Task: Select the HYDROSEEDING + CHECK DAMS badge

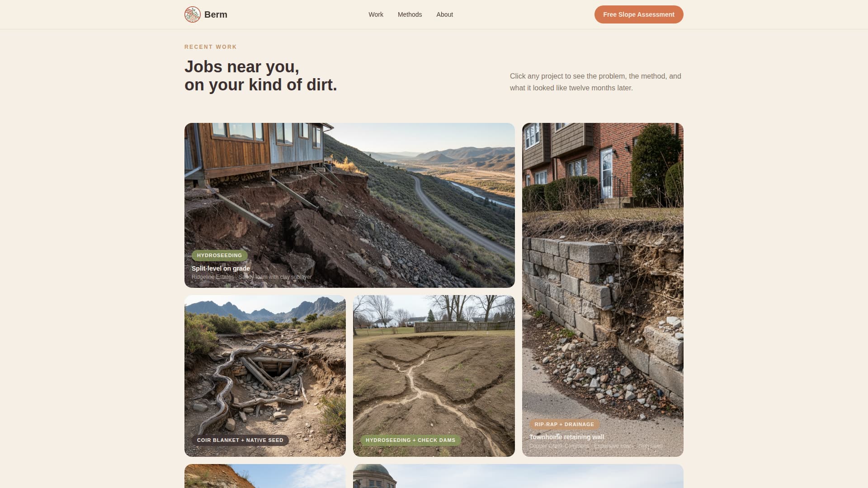Action: click(410, 440)
